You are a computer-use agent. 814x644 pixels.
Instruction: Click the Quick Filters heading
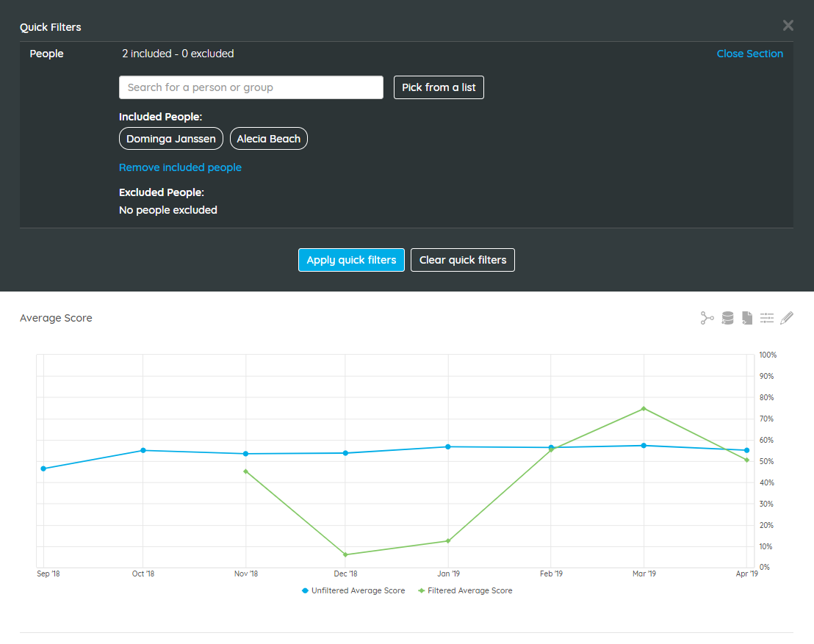click(51, 27)
